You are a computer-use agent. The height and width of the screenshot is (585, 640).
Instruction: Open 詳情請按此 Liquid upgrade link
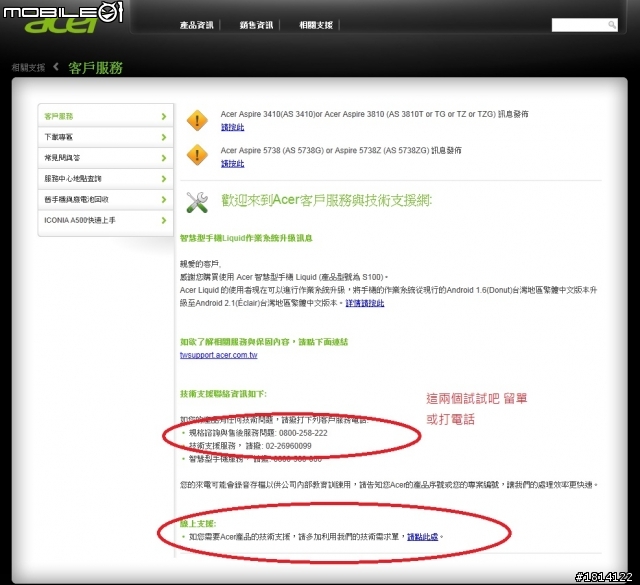point(364,303)
